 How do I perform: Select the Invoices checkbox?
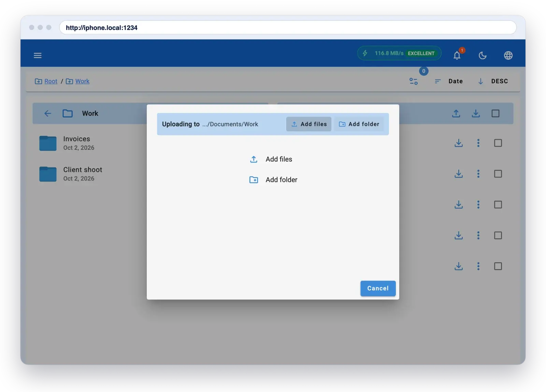(x=498, y=143)
